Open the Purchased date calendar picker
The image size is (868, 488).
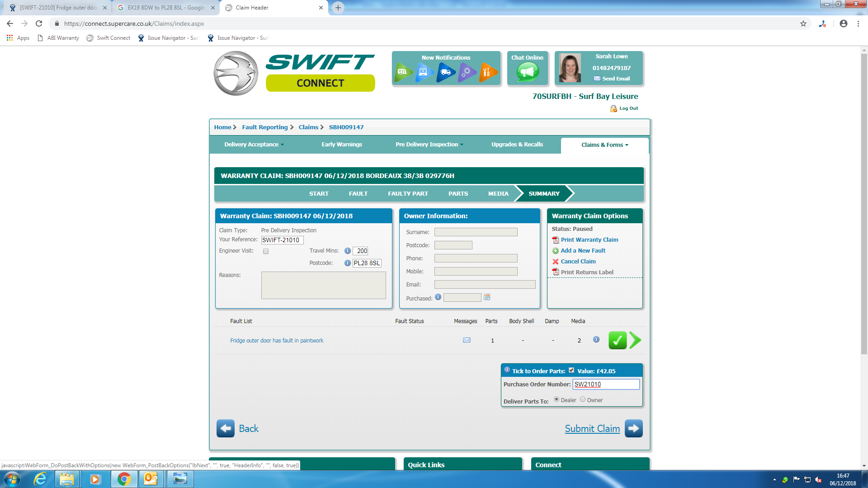click(487, 297)
